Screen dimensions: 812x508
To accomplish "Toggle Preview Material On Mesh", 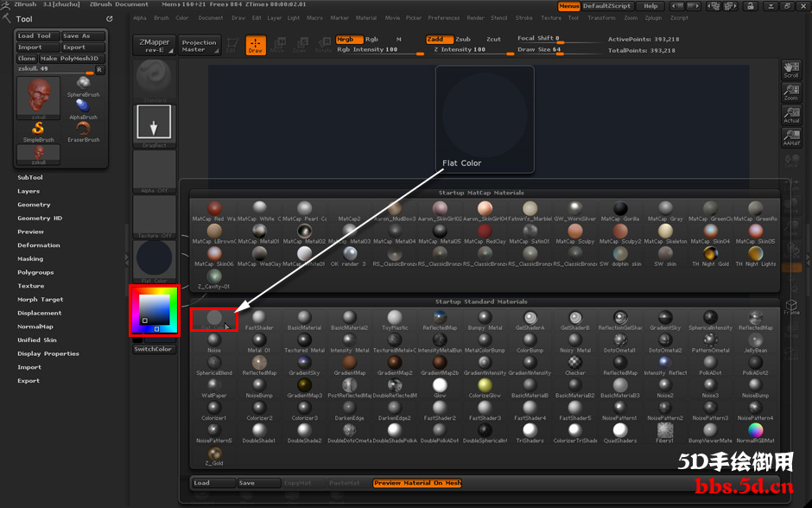I will 417,483.
